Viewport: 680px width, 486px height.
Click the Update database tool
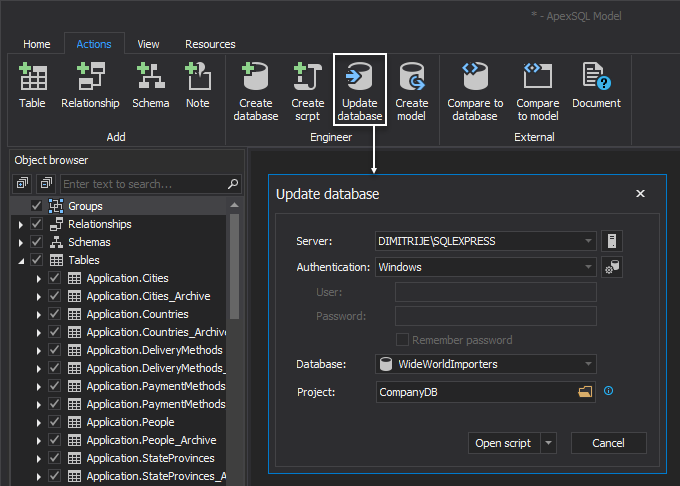(360, 91)
